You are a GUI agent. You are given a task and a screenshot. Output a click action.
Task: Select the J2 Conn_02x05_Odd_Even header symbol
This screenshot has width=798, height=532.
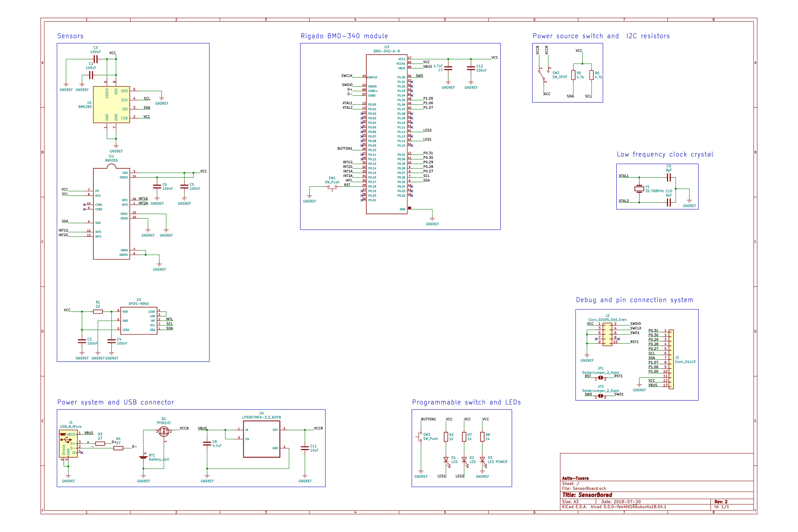tap(607, 335)
